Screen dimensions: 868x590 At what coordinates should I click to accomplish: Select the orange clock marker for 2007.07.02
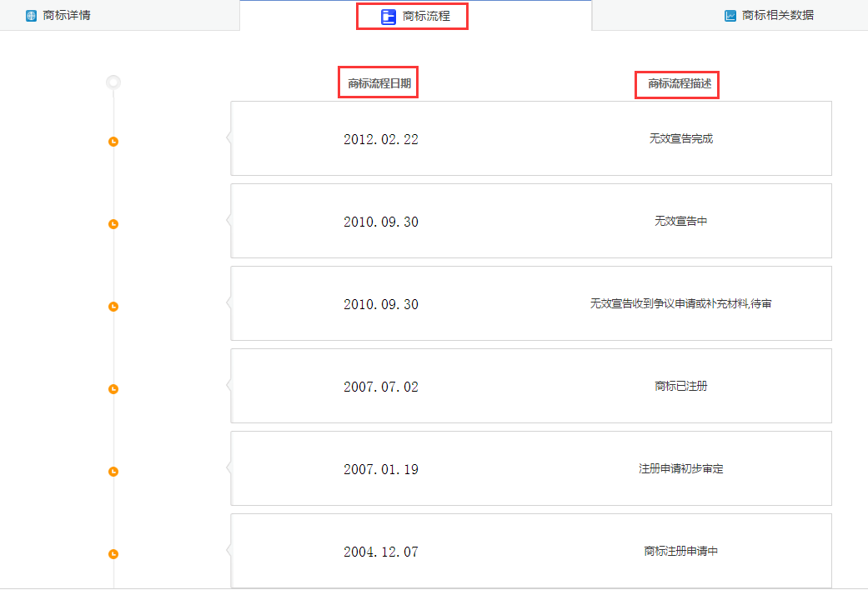coord(113,389)
